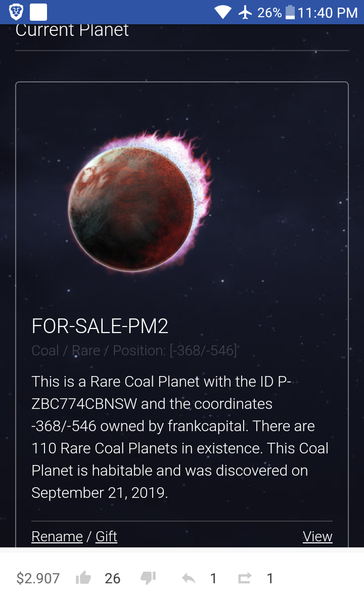Viewport: 364px width, 603px height.
Task: Tap the burning coal planet image
Action: 139,202
